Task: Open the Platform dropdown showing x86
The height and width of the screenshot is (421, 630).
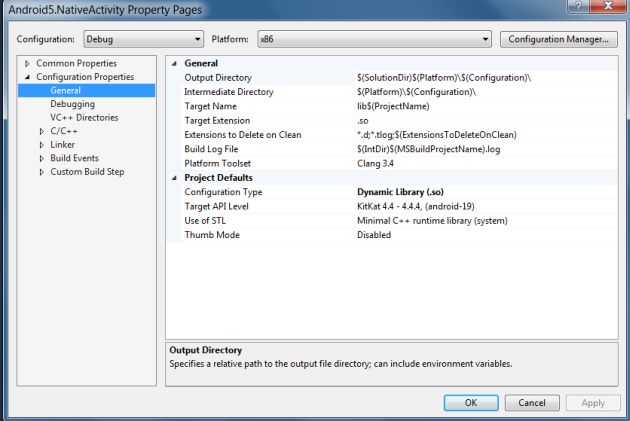Action: (374, 39)
